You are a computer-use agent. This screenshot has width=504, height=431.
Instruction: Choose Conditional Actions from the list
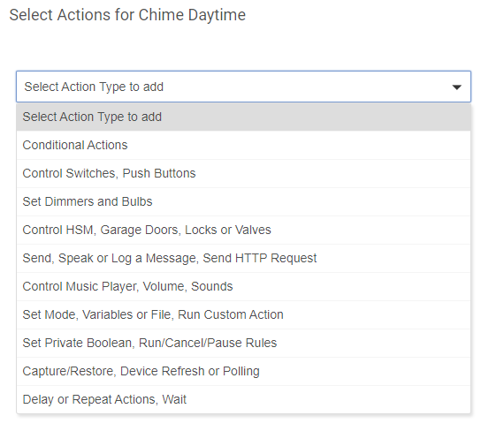pos(243,145)
